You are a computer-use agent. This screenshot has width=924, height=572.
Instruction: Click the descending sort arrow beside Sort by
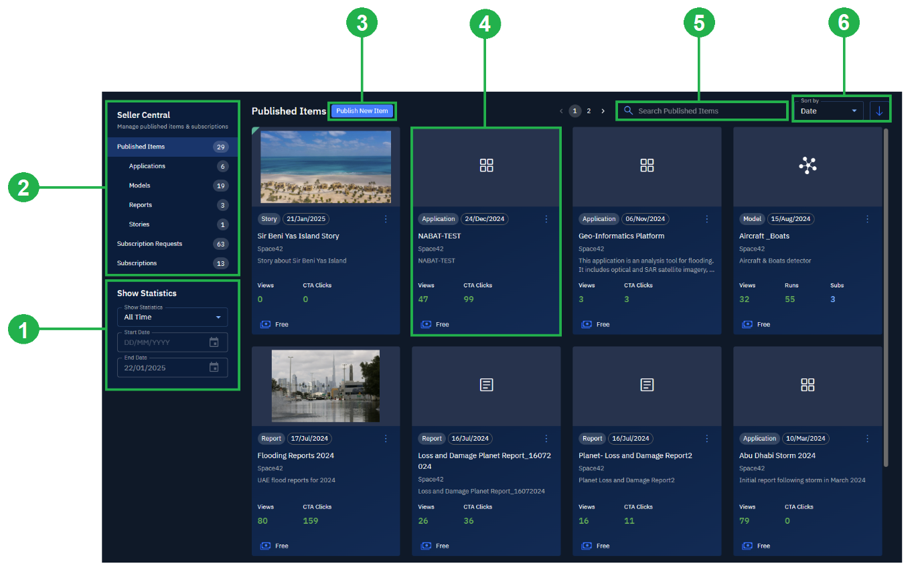tap(879, 110)
